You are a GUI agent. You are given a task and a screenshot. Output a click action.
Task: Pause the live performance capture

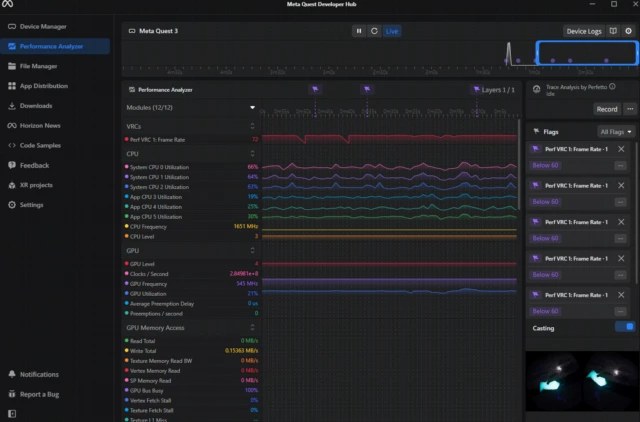tap(359, 31)
